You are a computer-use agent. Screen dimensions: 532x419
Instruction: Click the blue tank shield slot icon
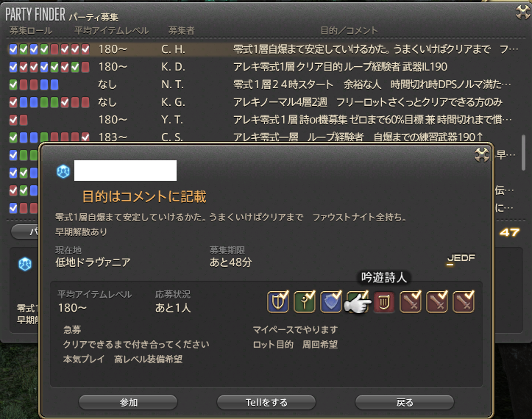(x=331, y=301)
